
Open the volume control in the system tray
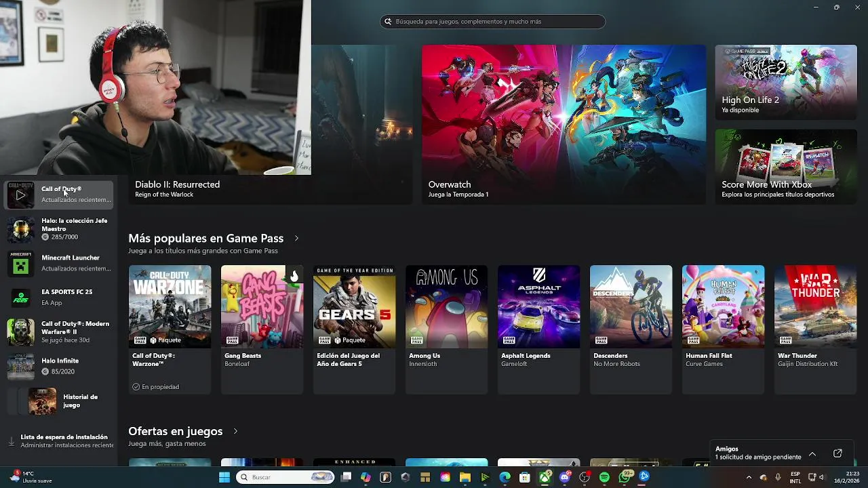click(821, 477)
